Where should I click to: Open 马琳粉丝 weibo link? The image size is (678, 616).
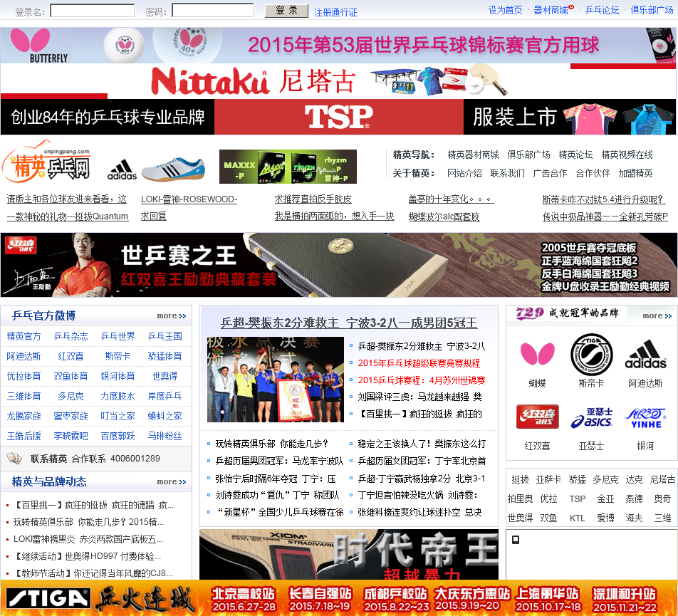[x=165, y=436]
